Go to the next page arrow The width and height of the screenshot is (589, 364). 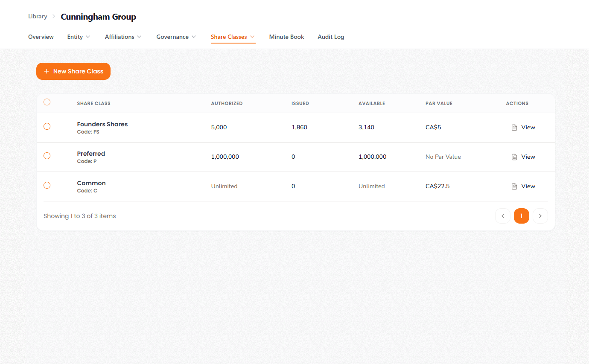click(x=540, y=216)
